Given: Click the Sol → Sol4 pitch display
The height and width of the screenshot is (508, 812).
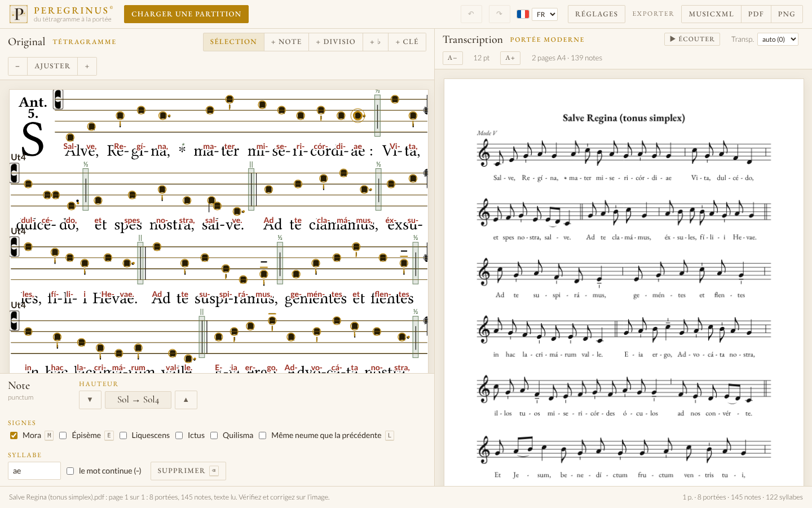Looking at the screenshot, I should pyautogui.click(x=138, y=400).
